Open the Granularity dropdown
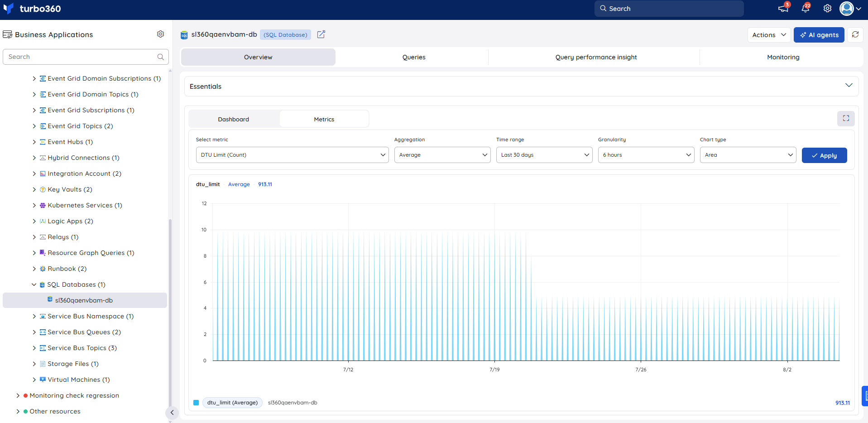 [x=646, y=155]
